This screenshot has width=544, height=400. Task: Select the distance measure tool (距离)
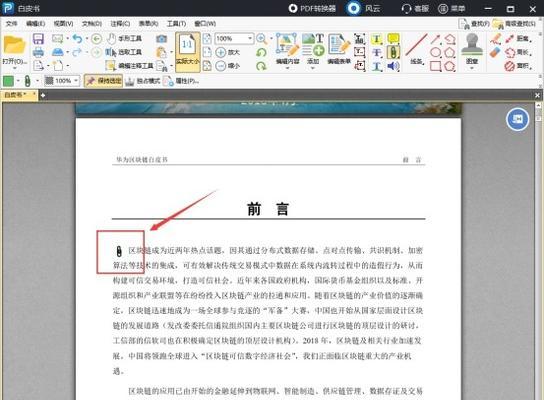click(517, 39)
